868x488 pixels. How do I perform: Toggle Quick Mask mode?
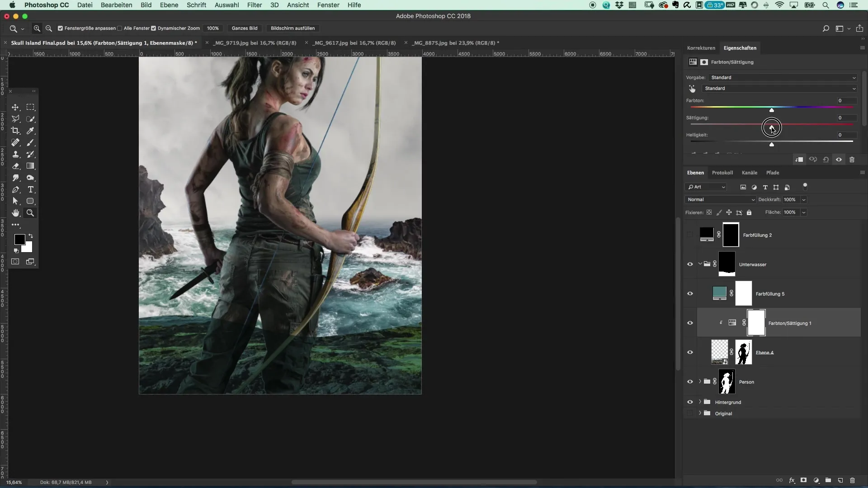[15, 262]
